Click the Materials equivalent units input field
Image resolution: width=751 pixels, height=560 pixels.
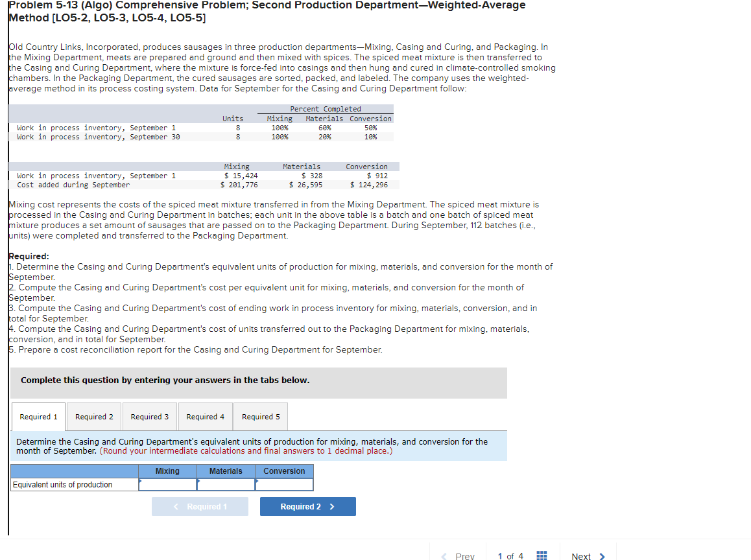[x=226, y=485]
